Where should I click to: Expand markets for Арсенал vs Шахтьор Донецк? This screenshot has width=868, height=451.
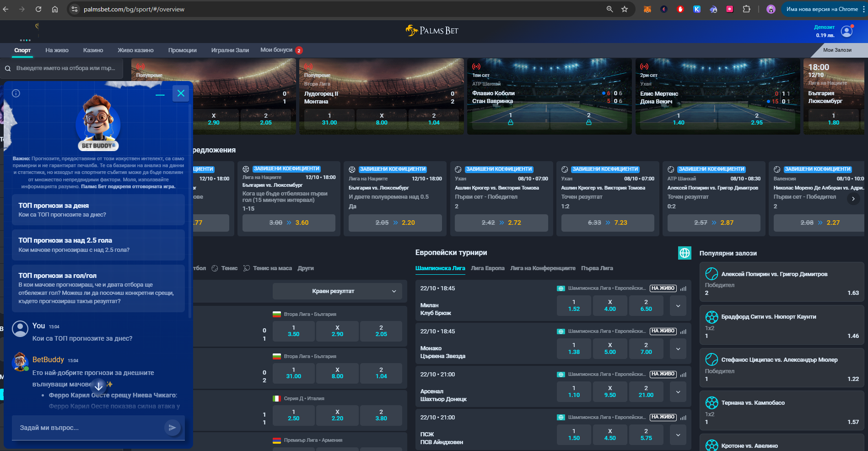(x=678, y=392)
